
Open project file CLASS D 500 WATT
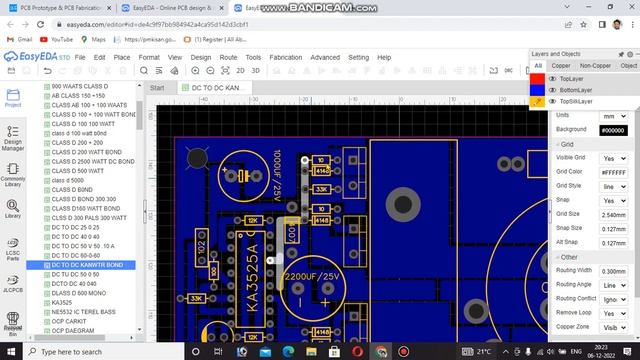[x=78, y=171]
